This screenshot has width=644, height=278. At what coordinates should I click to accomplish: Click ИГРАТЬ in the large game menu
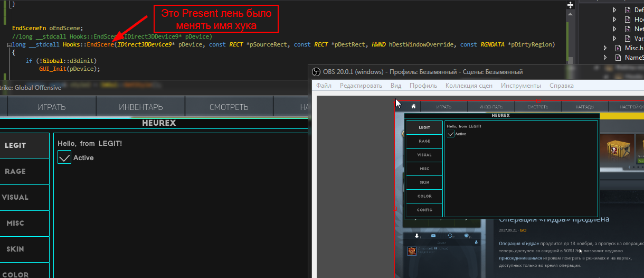click(51, 107)
